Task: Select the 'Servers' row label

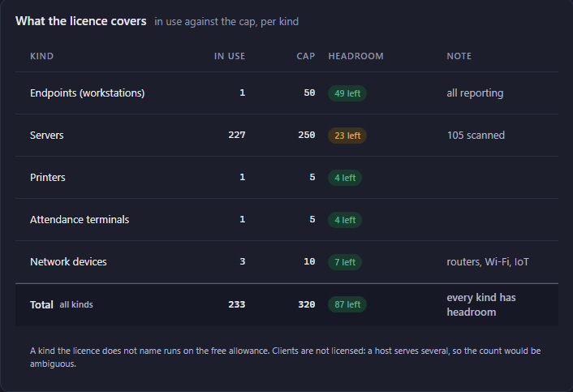Action: coord(47,136)
